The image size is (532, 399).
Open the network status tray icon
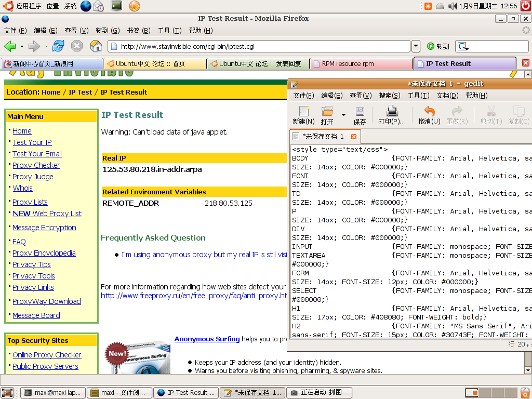[440, 6]
